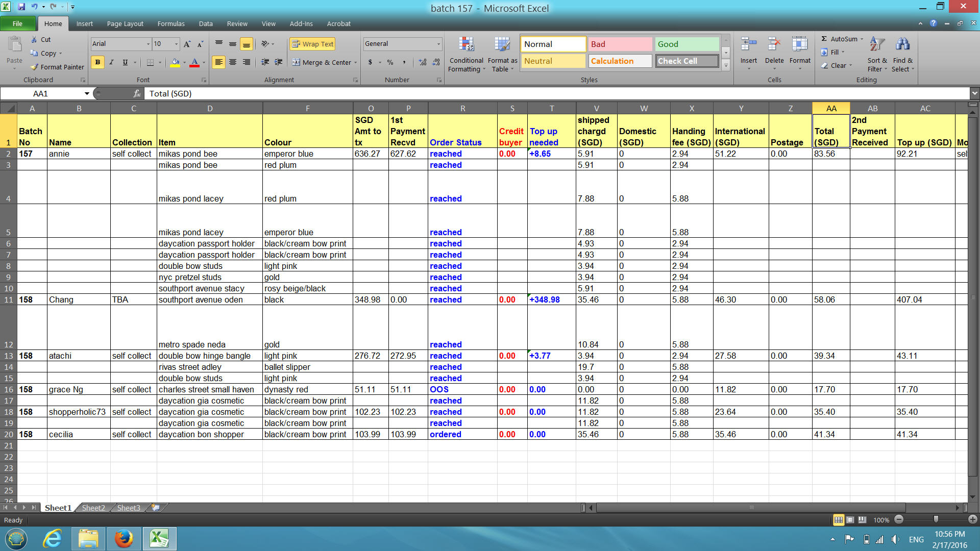The image size is (980, 551).
Task: Open the font name dropdown
Action: [148, 44]
